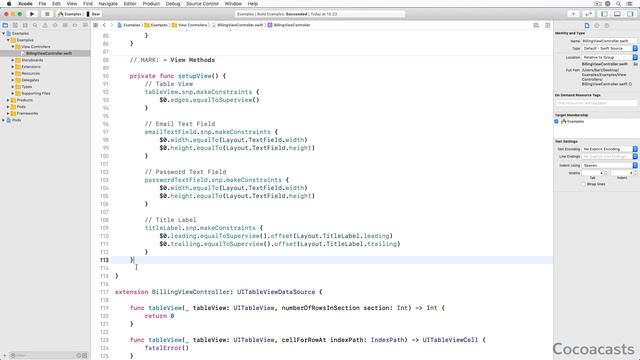Toggle Examples target membership checkbox
Viewport: 640px width, 360px height.
pyautogui.click(x=556, y=122)
